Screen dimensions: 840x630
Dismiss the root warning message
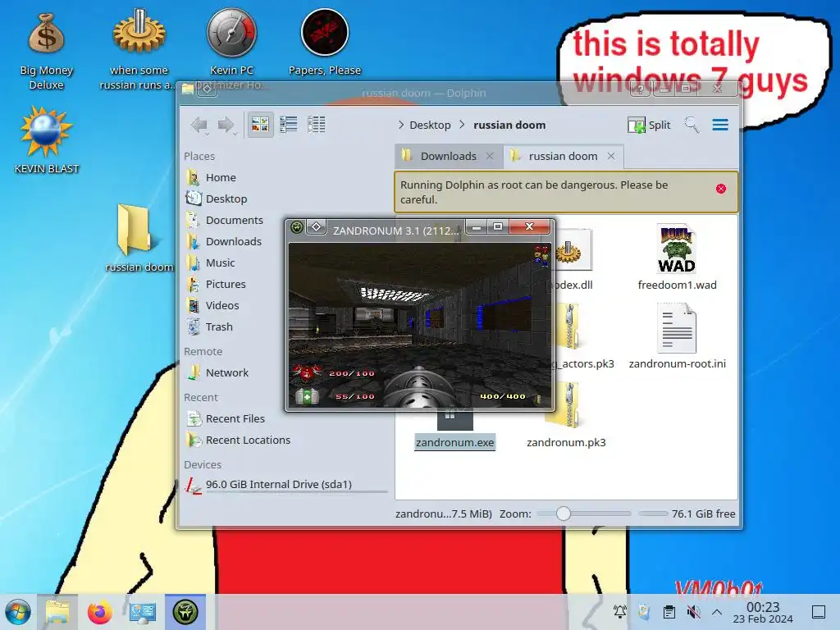click(x=721, y=189)
